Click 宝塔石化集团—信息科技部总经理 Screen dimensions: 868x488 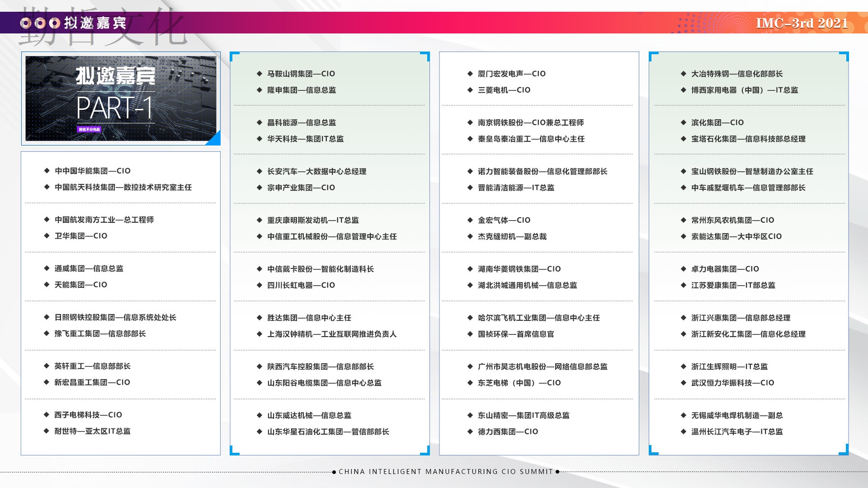[x=748, y=139]
